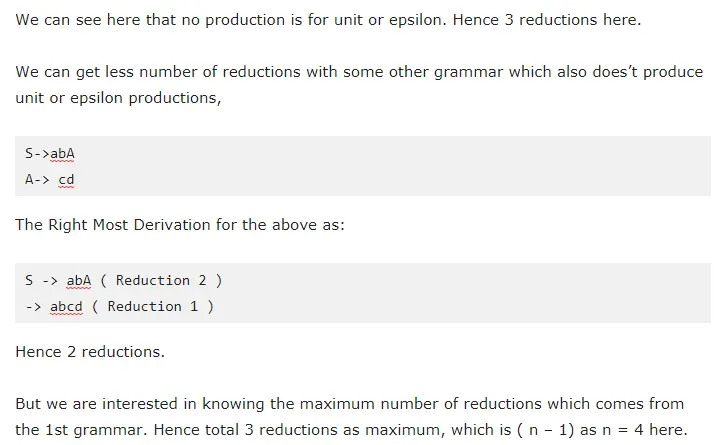Screen dimensions: 721x445
Task: Click the sentence "Hence 2 reductions."
Action: click(x=90, y=352)
